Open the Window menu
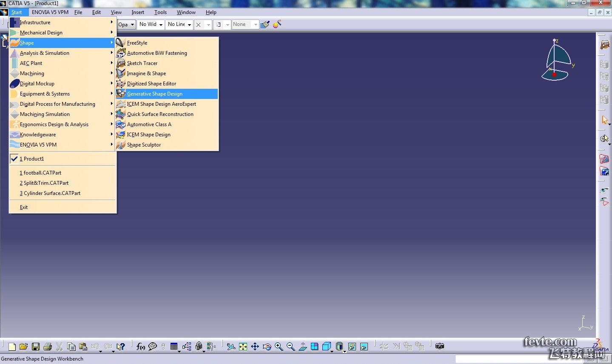The height and width of the screenshot is (364, 612). pyautogui.click(x=186, y=12)
